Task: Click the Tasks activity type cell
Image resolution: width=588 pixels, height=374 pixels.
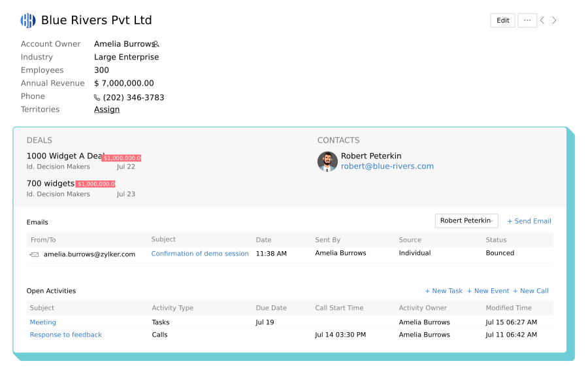Action: [161, 322]
